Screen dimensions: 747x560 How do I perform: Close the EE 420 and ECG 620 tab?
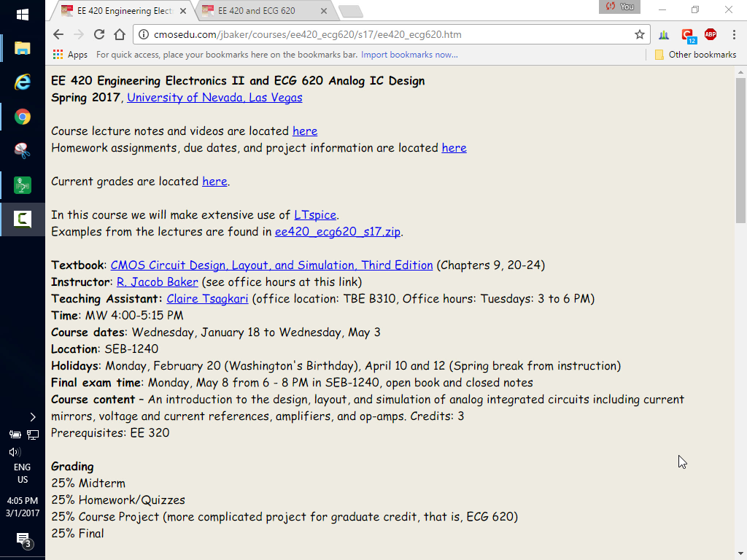click(x=323, y=11)
